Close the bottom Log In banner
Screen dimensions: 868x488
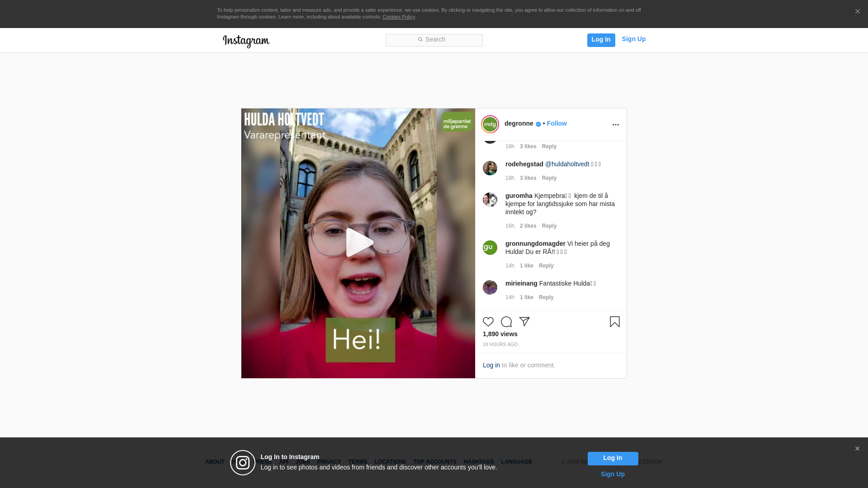pos(857,449)
